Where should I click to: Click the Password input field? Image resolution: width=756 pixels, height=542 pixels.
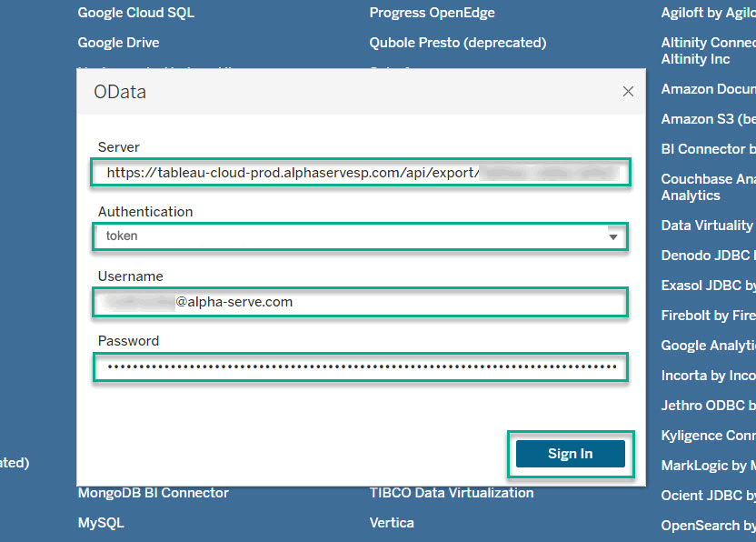(x=361, y=366)
